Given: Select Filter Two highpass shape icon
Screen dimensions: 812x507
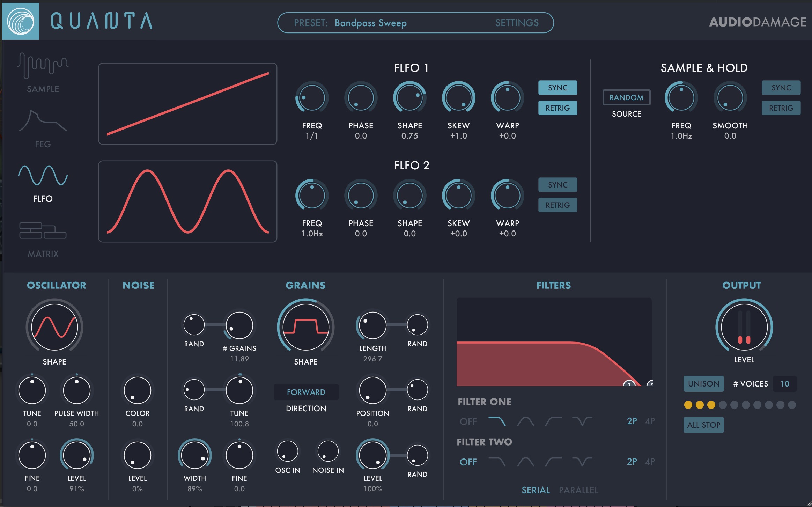Looking at the screenshot, I should tap(554, 462).
